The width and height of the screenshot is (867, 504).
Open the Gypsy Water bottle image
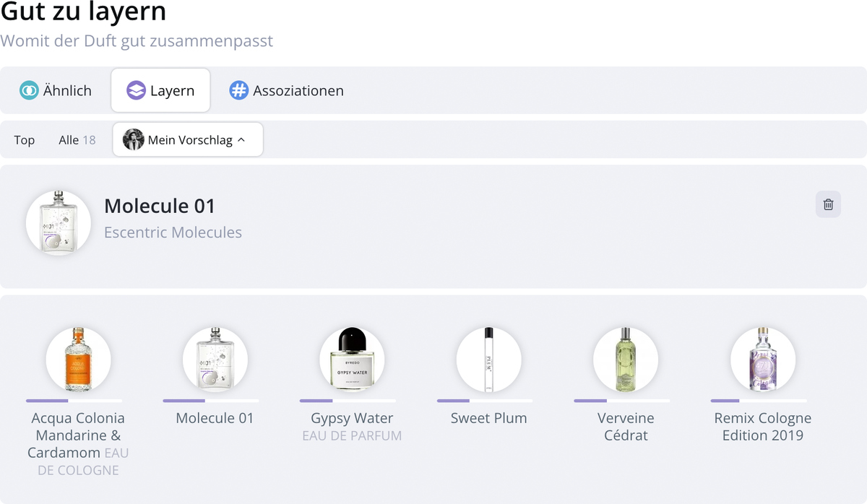point(352,360)
